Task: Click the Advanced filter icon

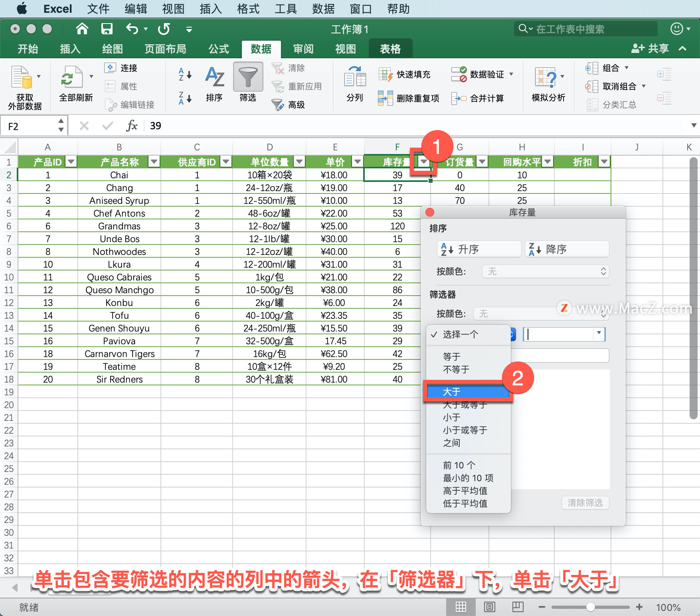Action: pyautogui.click(x=277, y=105)
